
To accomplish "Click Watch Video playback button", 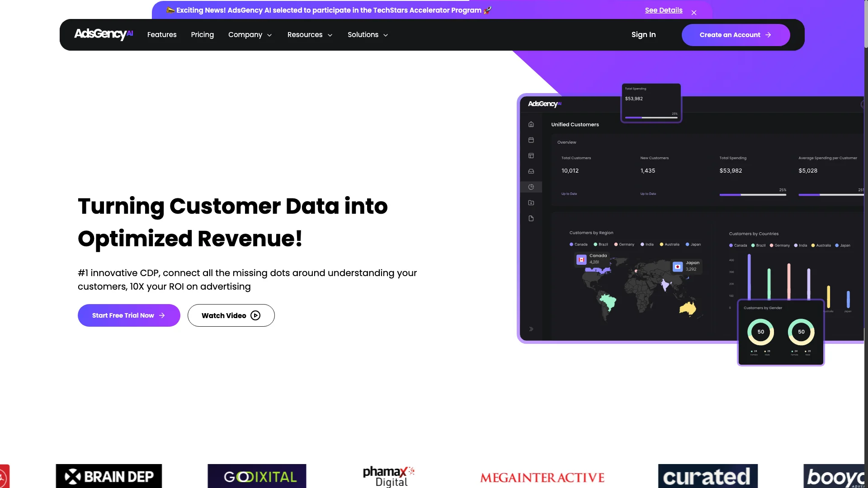I will [x=255, y=314].
